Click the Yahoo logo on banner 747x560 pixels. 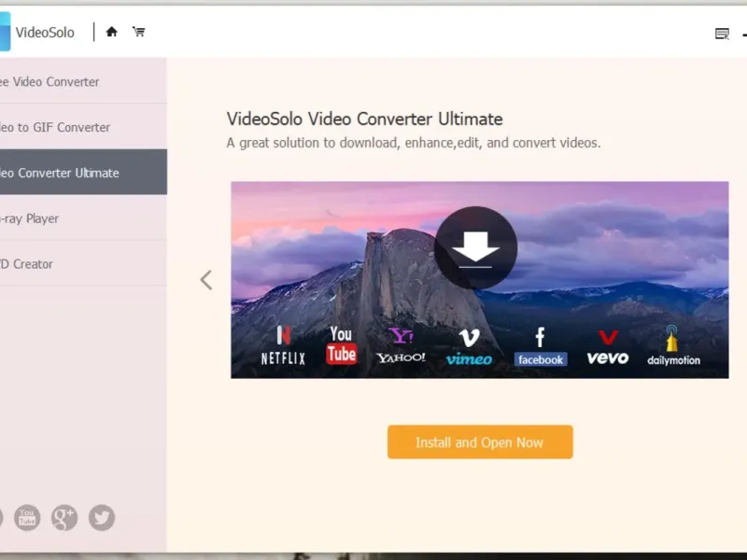point(402,345)
